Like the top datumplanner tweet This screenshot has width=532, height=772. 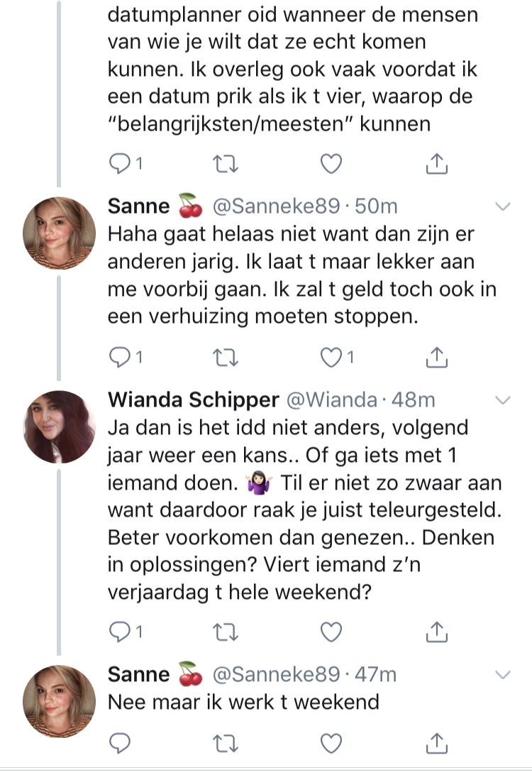click(x=330, y=165)
